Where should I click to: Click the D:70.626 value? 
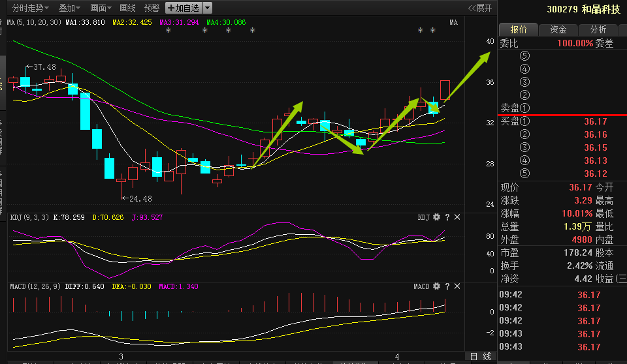(108, 217)
